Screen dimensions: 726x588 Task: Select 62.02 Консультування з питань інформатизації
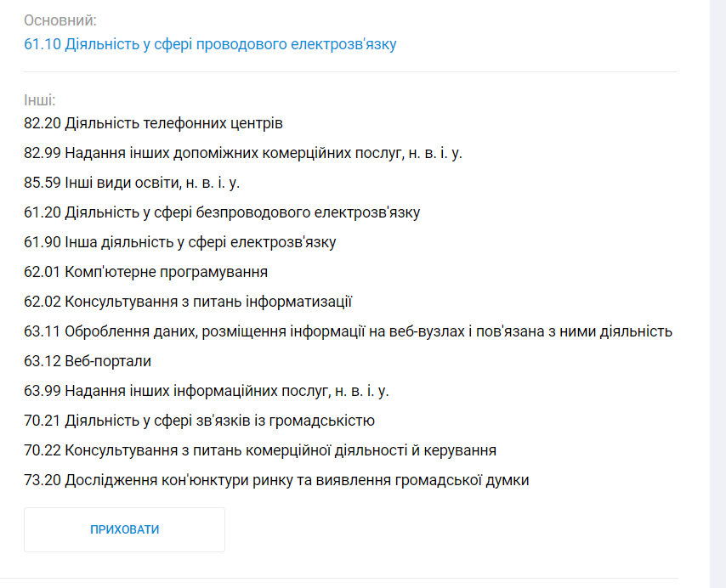point(188,302)
